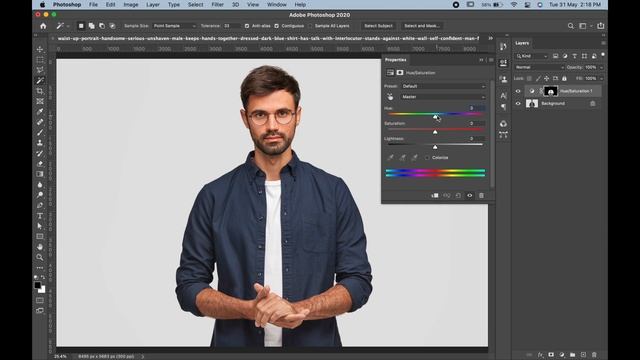Select the Hand tool
This screenshot has height=360, width=640.
pyautogui.click(x=40, y=247)
